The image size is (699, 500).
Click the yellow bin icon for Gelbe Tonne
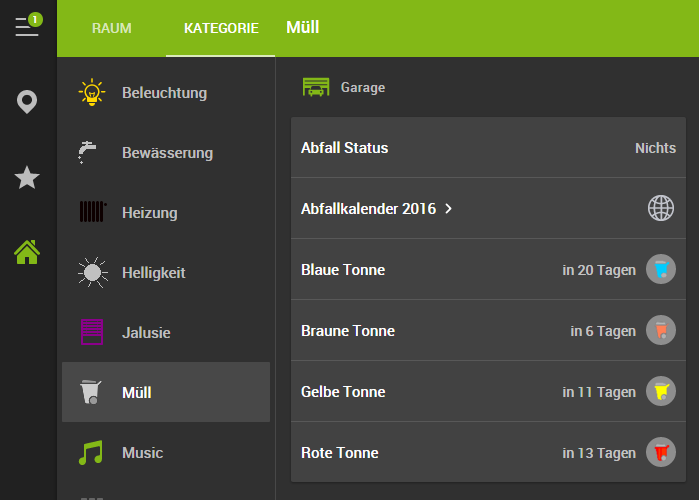click(660, 391)
